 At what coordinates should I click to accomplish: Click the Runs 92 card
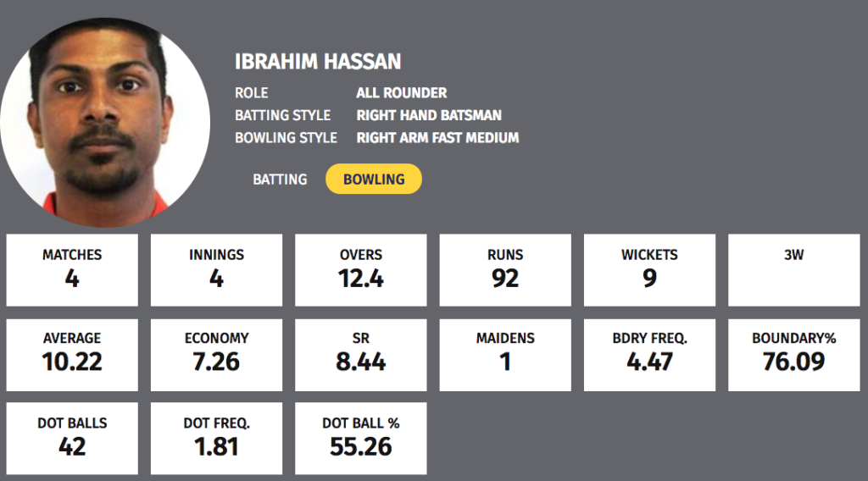(x=505, y=270)
